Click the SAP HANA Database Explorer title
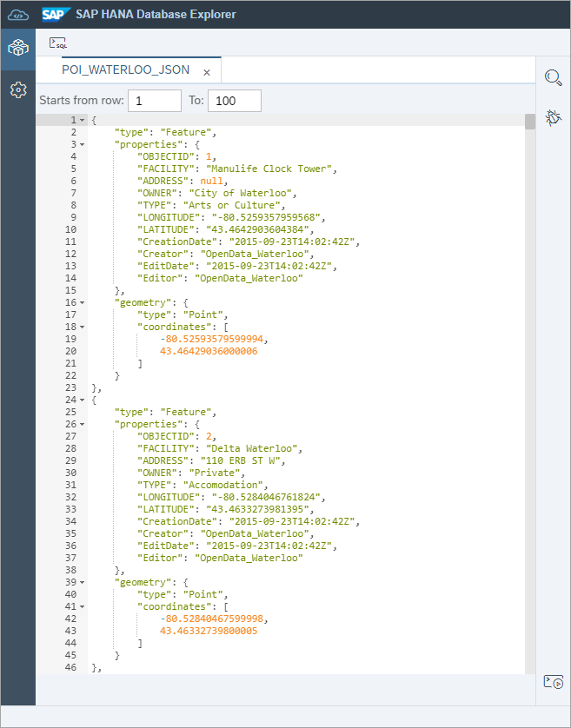Screen dimensions: 571x728 (156, 15)
